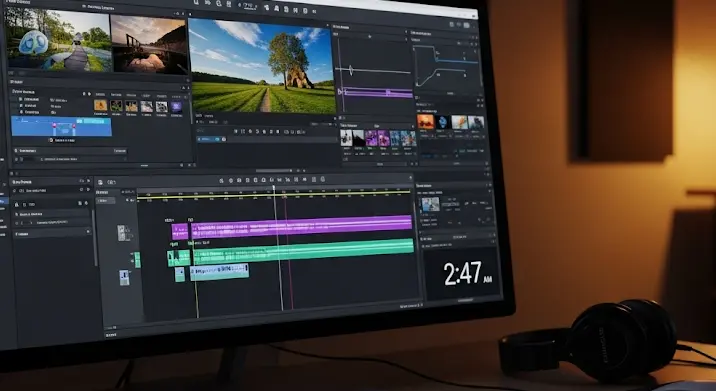This screenshot has width=716, height=391.
Task: Pick the purple thumbnail ending the media bin row
Action: pos(176,107)
